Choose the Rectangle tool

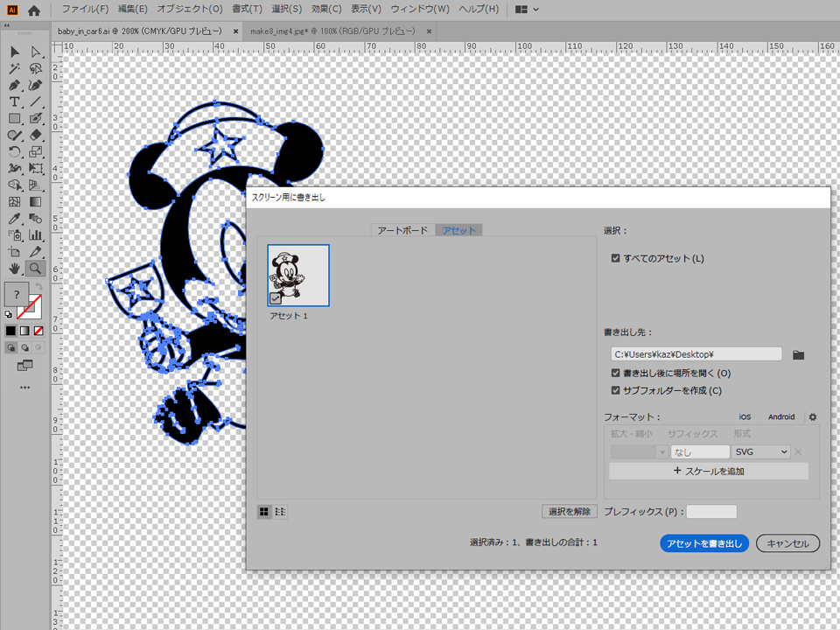[x=15, y=118]
